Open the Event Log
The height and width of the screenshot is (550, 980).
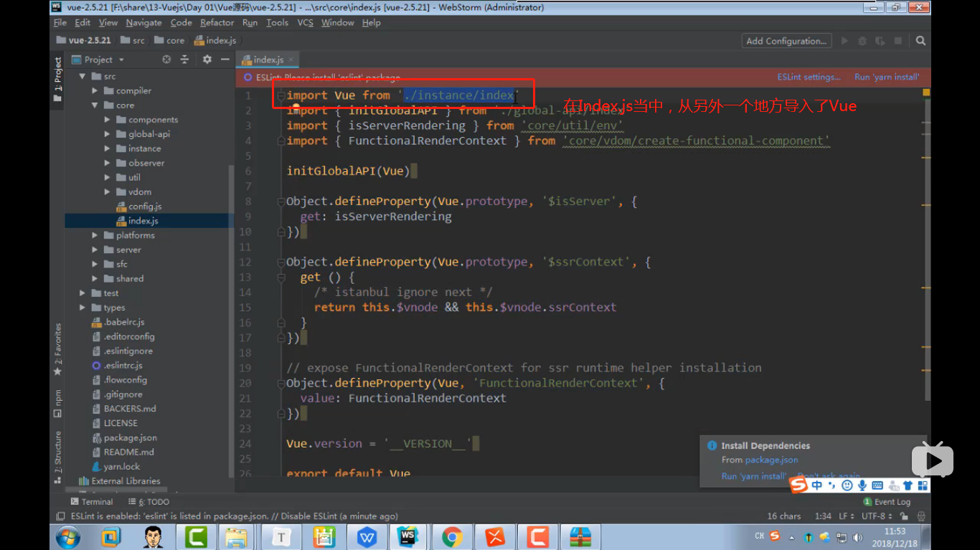[887, 502]
